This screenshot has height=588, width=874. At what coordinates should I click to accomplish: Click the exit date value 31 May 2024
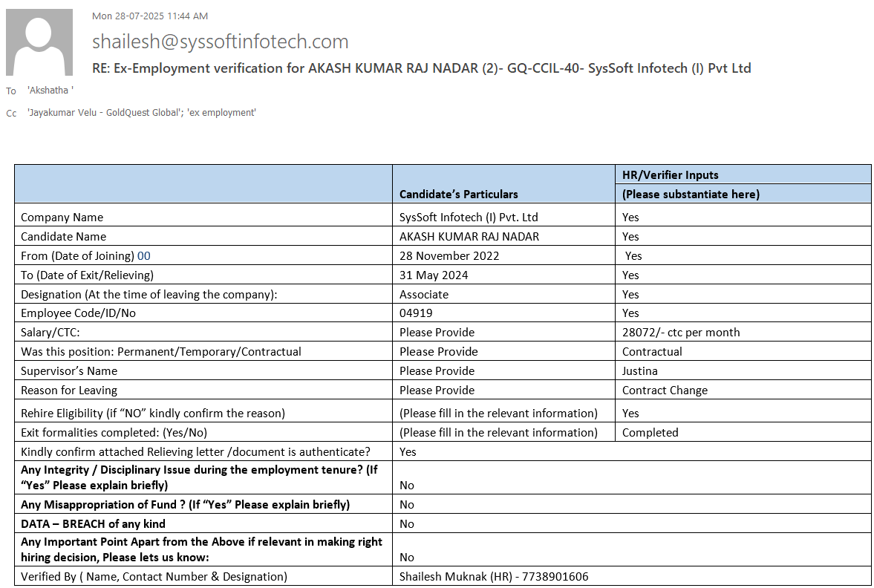434,275
